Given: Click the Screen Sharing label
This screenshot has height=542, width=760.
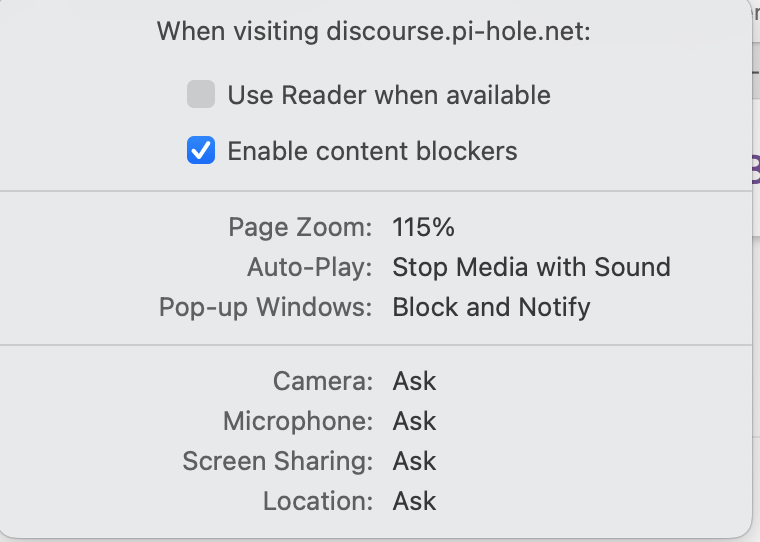Looking at the screenshot, I should (277, 461).
